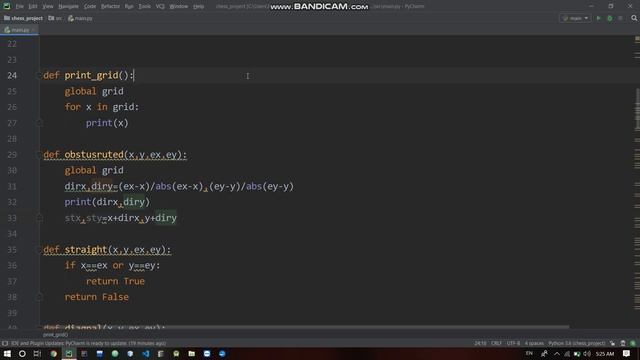This screenshot has height=360, width=640.
Task: Click fold end marker on line 33
Action: (40, 218)
